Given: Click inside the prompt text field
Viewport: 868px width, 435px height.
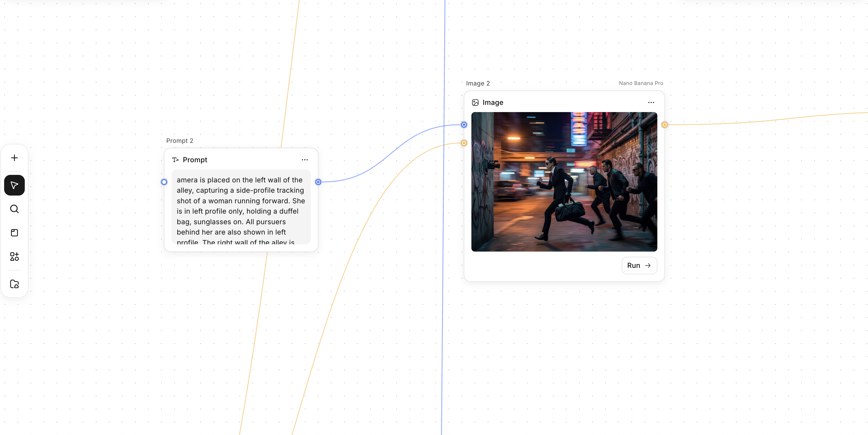Looking at the screenshot, I should [x=241, y=206].
